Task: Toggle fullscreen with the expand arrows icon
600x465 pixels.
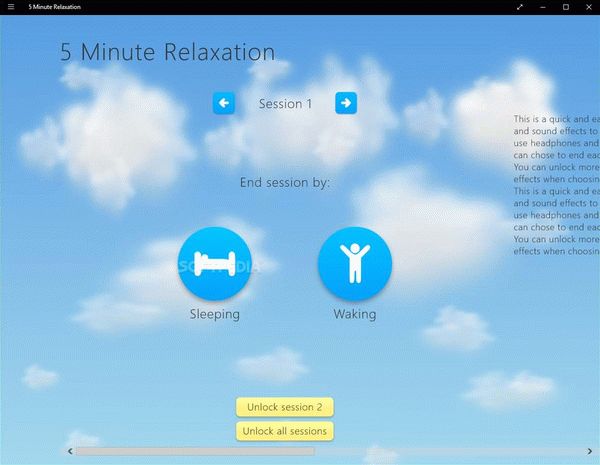Action: pos(520,7)
